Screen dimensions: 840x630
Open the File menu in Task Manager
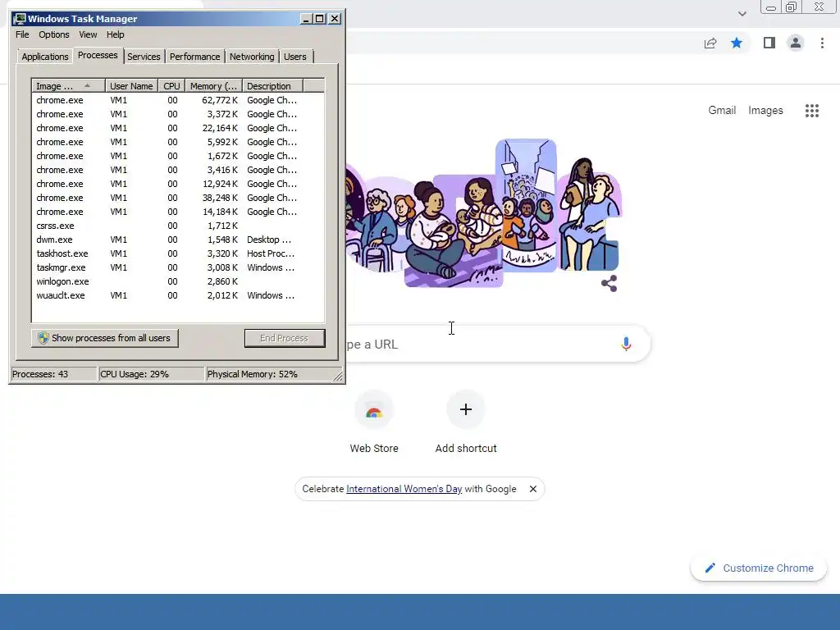22,34
